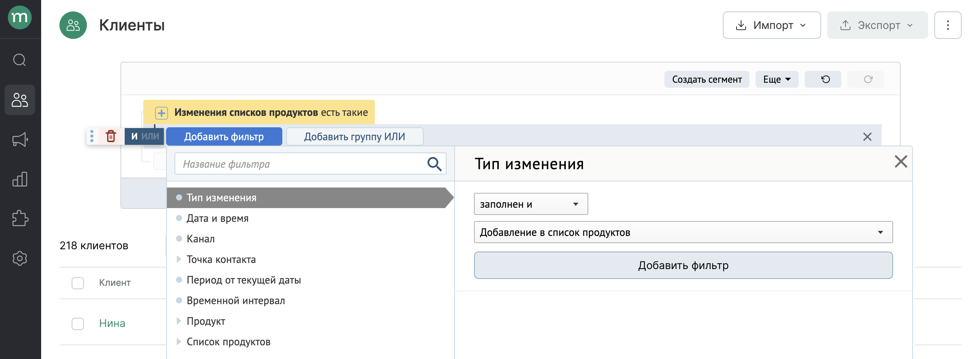Open the Экспорт dropdown
Image resolution: width=980 pixels, height=359 pixels.
pyautogui.click(x=877, y=25)
